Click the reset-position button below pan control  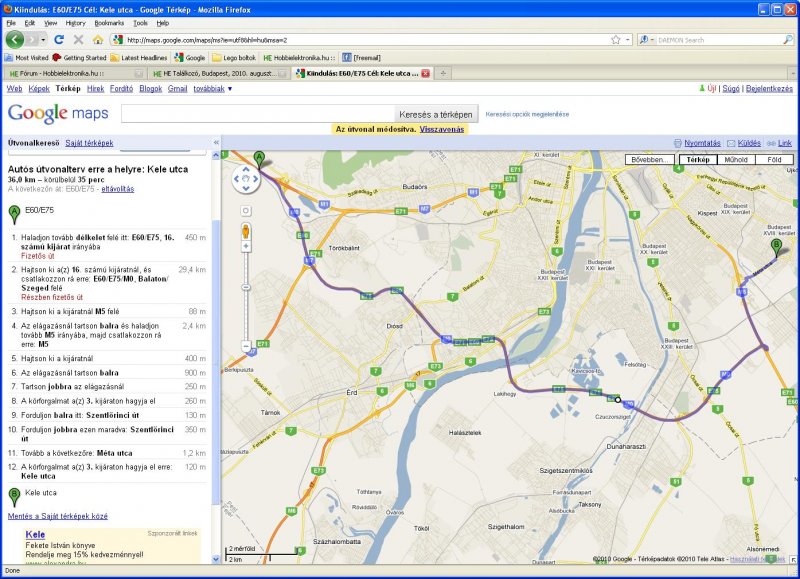pyautogui.click(x=246, y=211)
